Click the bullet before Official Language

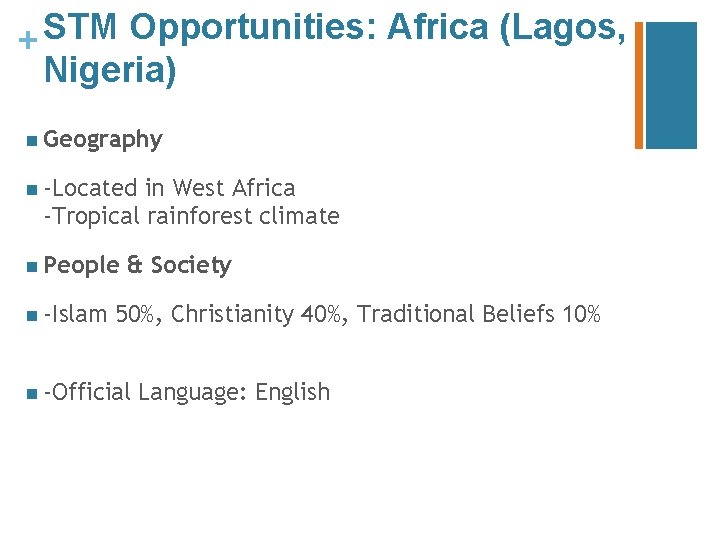click(33, 392)
